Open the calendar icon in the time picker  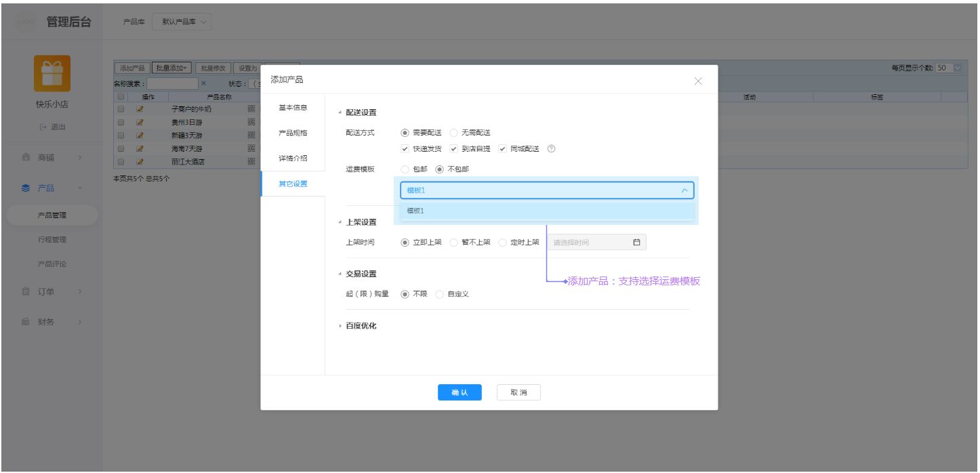tap(636, 243)
